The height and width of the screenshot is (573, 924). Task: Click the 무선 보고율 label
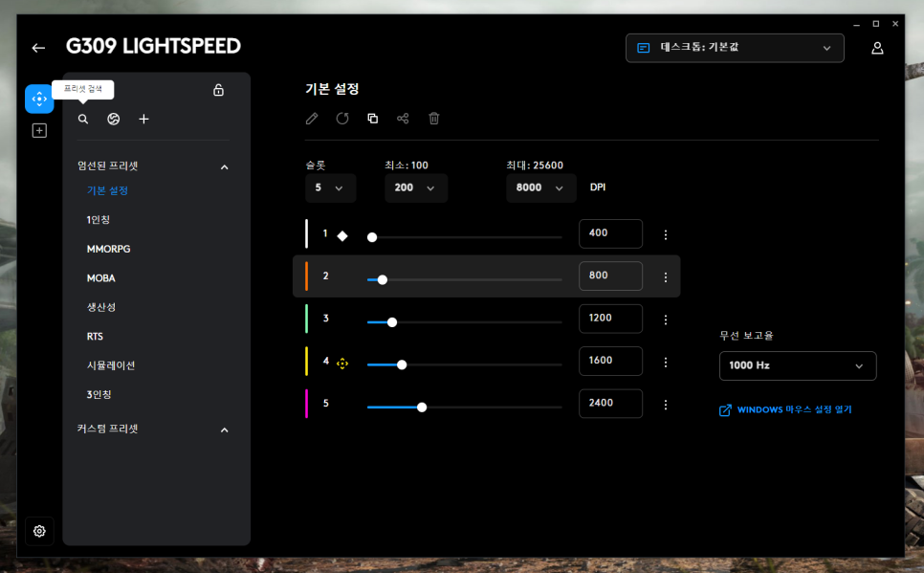tap(746, 336)
